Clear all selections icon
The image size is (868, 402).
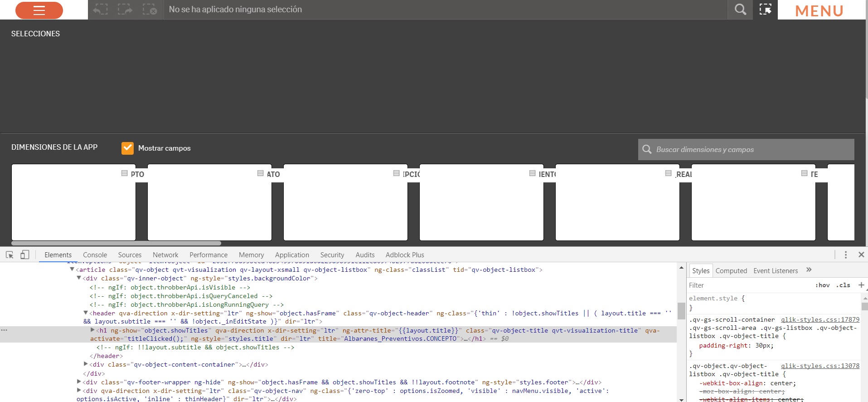coord(150,10)
